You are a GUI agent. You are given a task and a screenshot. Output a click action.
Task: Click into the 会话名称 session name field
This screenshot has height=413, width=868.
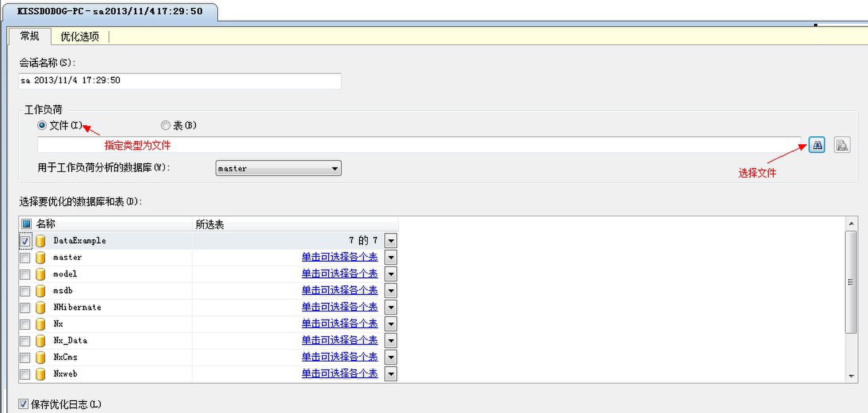tap(180, 80)
